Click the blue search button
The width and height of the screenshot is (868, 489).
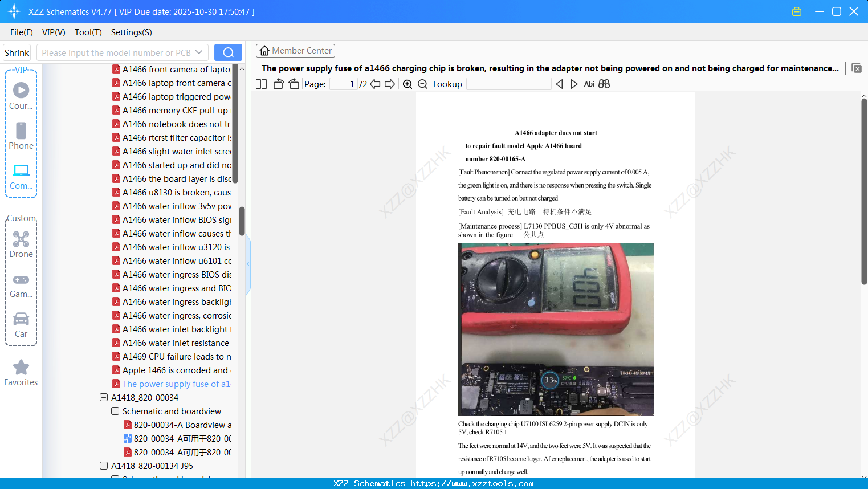point(228,52)
